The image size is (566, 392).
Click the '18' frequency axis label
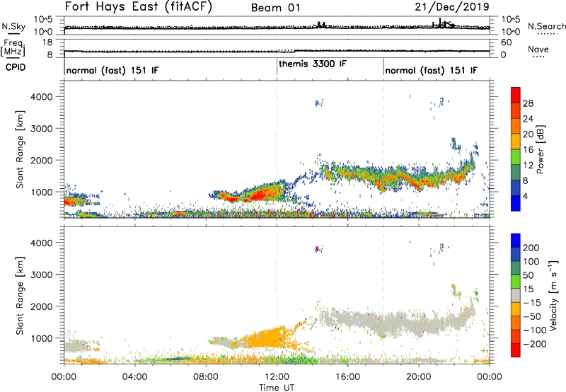coord(47,42)
